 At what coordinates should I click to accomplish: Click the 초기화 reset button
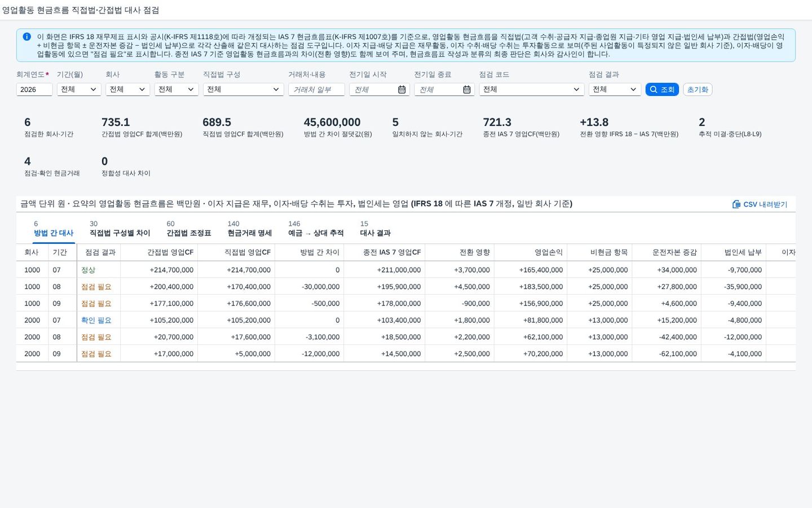698,90
